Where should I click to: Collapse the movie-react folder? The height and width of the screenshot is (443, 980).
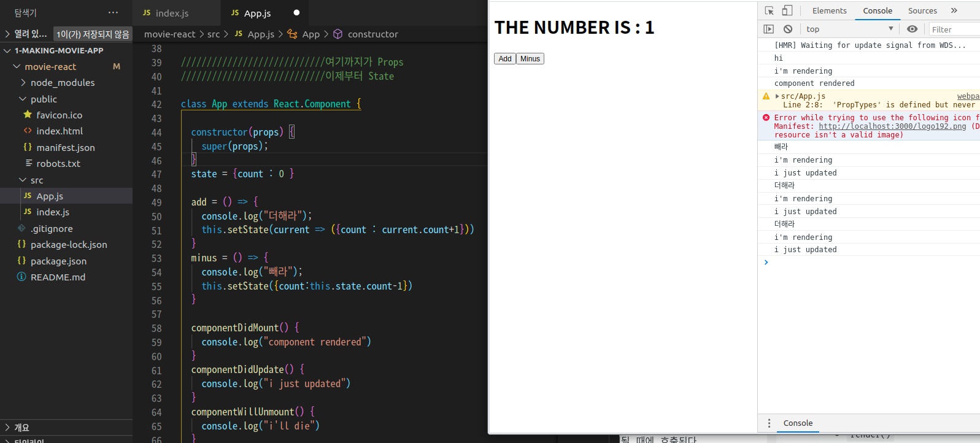(17, 66)
